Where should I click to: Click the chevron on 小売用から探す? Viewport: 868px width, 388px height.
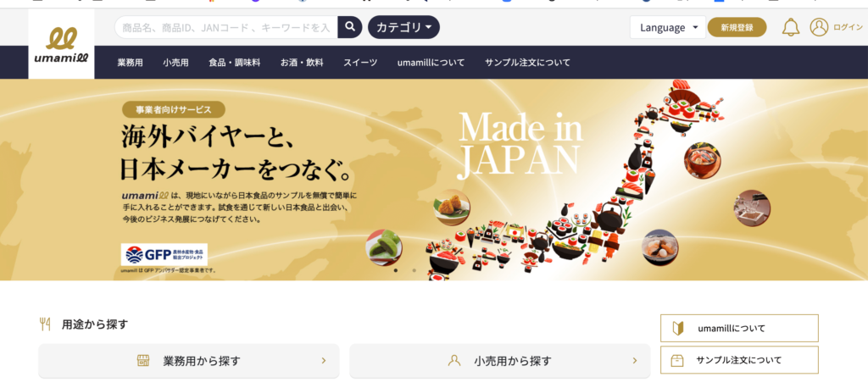coord(635,361)
